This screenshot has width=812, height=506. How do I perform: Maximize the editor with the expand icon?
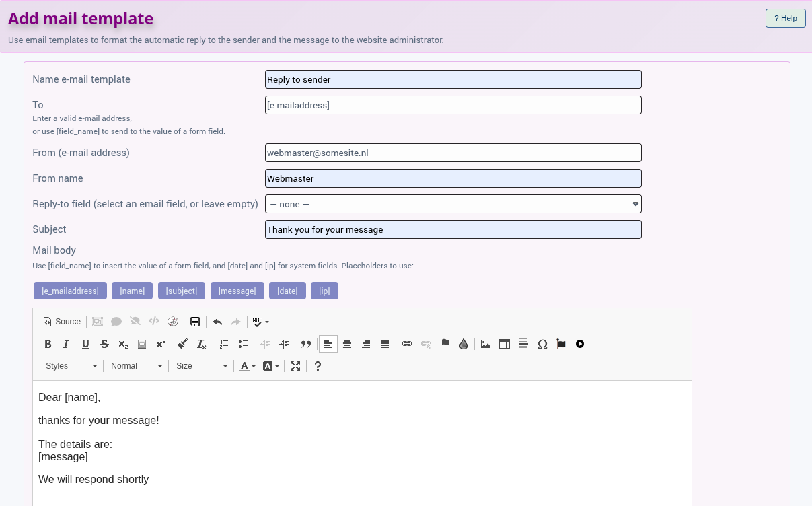tap(295, 366)
